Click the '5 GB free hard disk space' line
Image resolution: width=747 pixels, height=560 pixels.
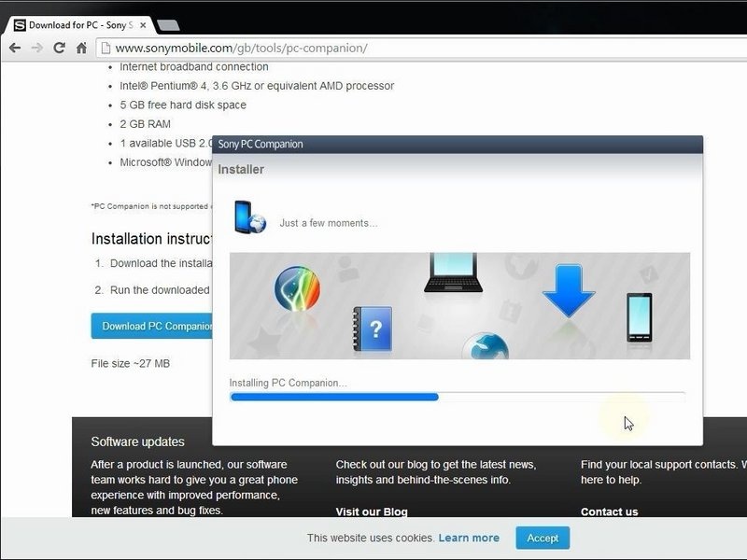point(183,105)
